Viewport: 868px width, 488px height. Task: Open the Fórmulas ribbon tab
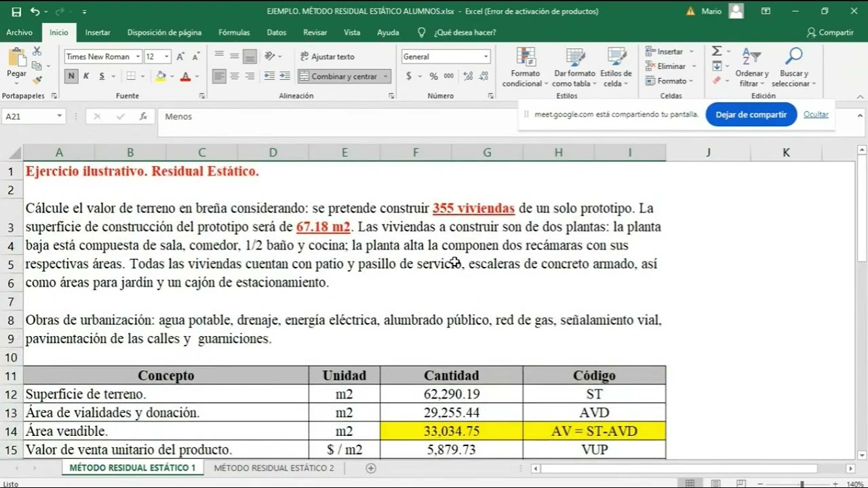[x=234, y=33]
